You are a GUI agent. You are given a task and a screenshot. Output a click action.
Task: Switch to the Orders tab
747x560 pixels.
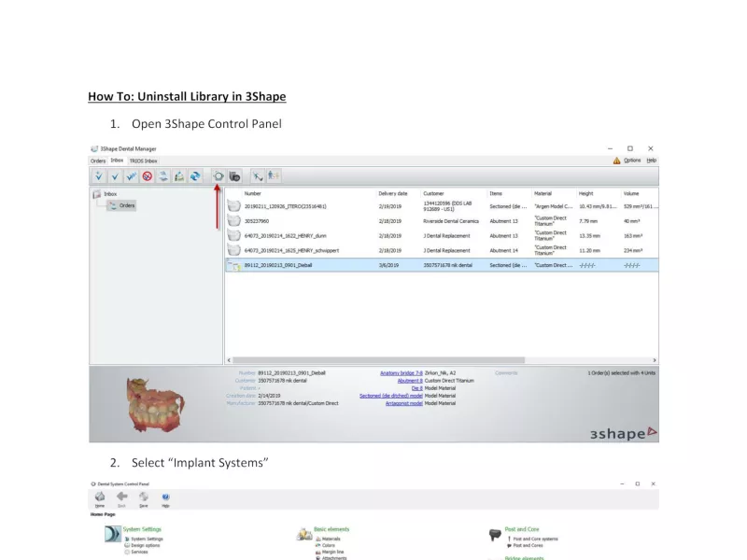pyautogui.click(x=98, y=161)
